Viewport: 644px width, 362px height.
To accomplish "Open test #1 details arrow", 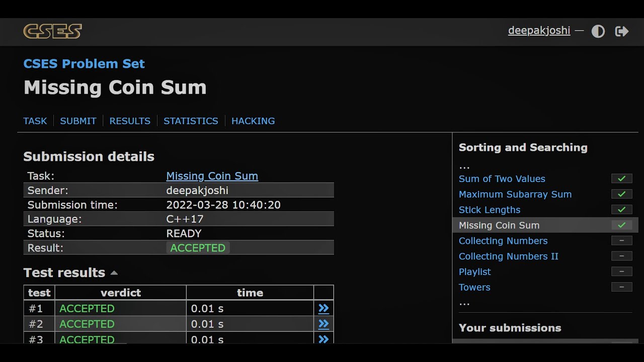I will [x=324, y=308].
